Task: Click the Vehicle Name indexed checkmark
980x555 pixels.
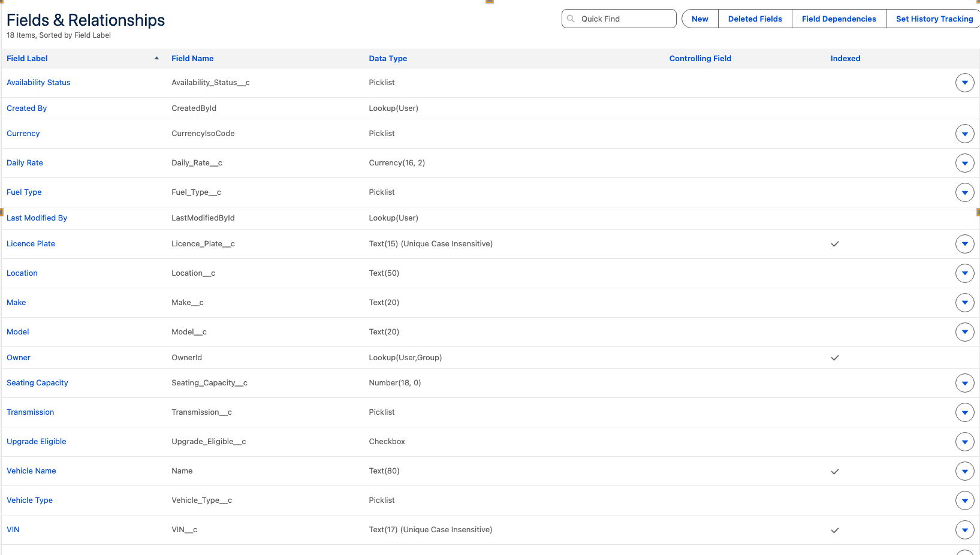Action: (x=834, y=472)
